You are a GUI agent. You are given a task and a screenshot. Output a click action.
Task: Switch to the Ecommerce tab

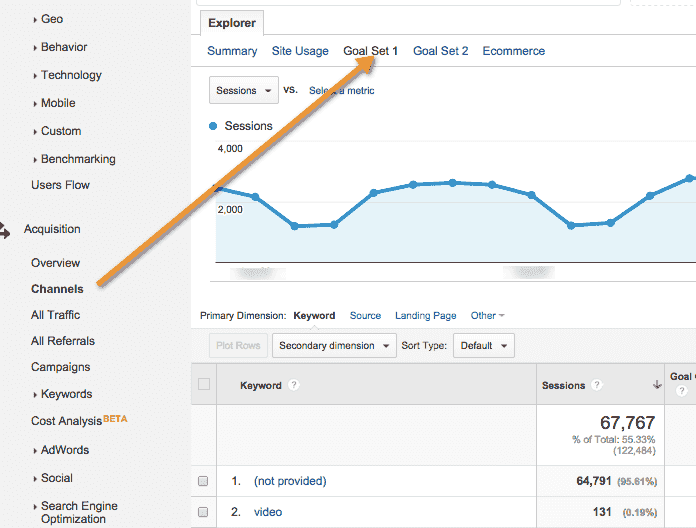click(513, 51)
